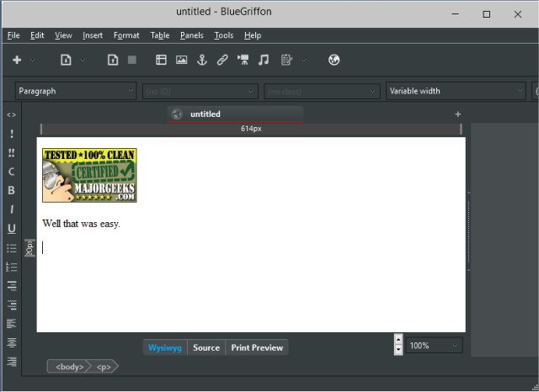
Task: Click the save document icon
Action: pyautogui.click(x=113, y=60)
